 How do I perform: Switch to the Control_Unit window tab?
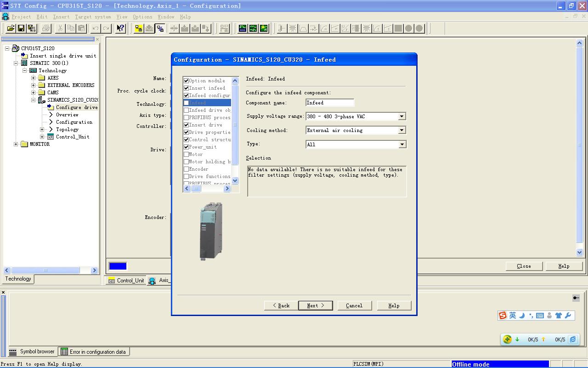(x=126, y=281)
